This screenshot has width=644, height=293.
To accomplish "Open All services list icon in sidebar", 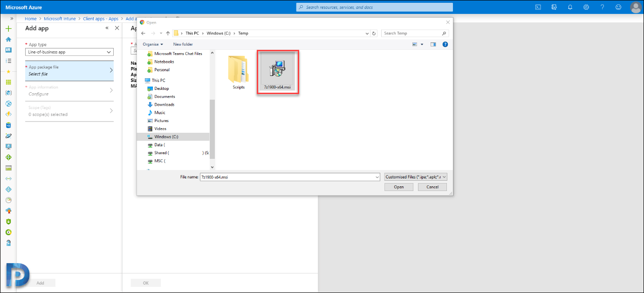I will [8, 61].
